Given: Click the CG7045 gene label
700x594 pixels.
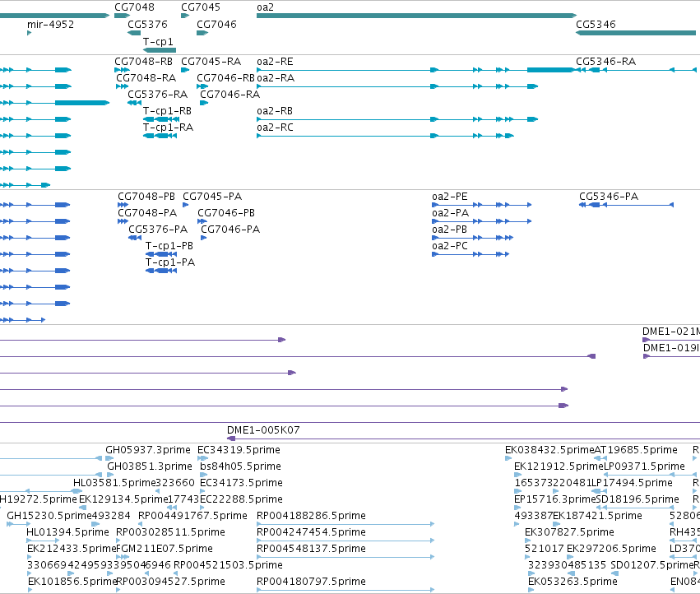Looking at the screenshot, I should tap(201, 7).
